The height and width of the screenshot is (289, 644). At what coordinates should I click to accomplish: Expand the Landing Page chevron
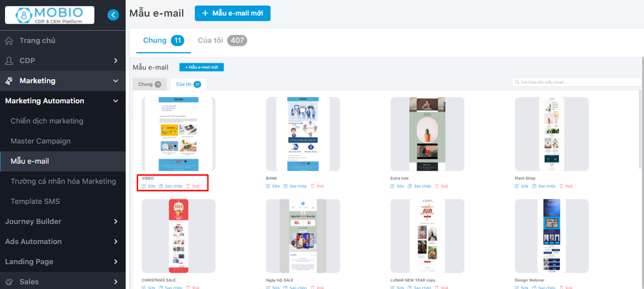(115, 262)
